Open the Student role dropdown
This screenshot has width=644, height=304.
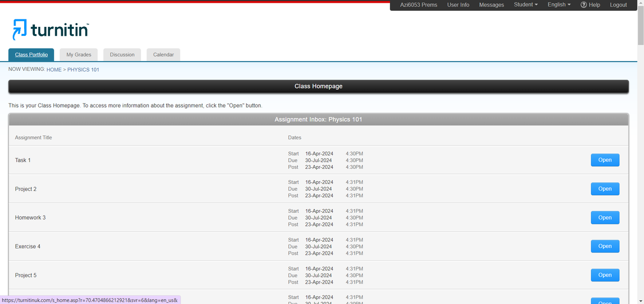coord(526,5)
